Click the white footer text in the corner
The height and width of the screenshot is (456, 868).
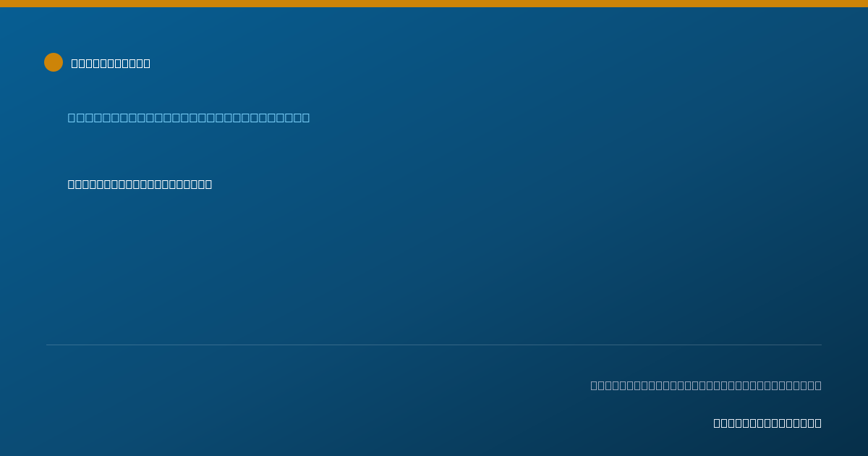[x=767, y=423]
